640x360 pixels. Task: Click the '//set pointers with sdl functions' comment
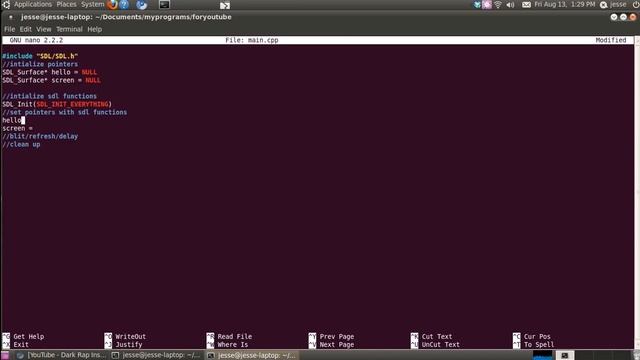(64, 112)
